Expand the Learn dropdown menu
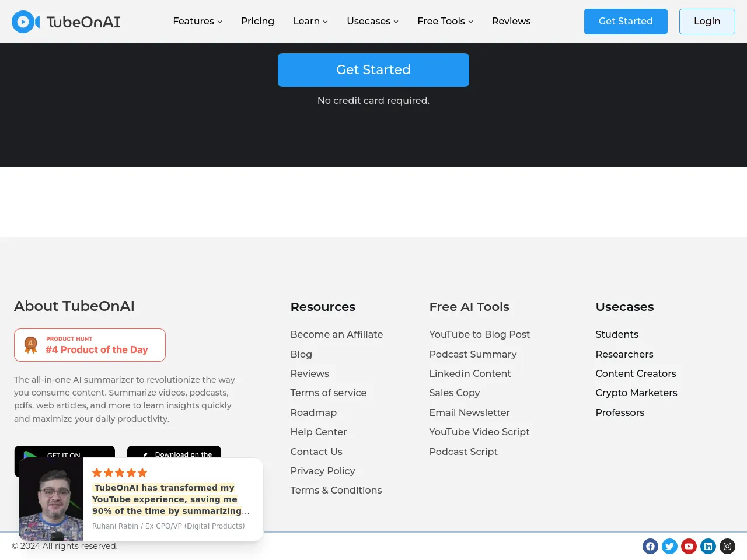The height and width of the screenshot is (560, 747). (310, 22)
